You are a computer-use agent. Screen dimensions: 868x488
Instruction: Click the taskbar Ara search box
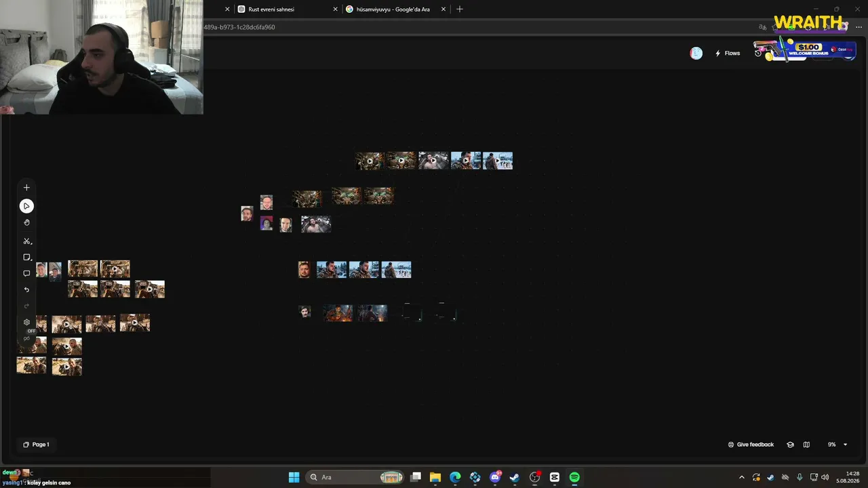point(355,477)
